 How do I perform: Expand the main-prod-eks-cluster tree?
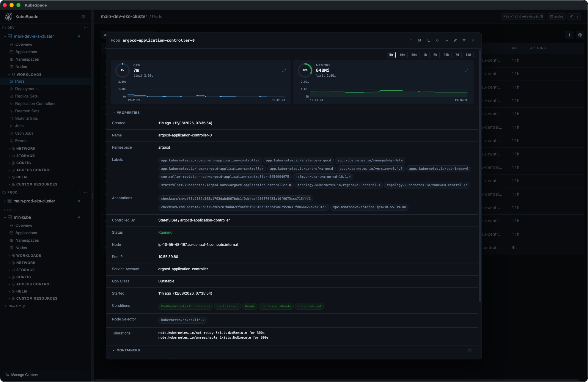[x=5, y=201]
